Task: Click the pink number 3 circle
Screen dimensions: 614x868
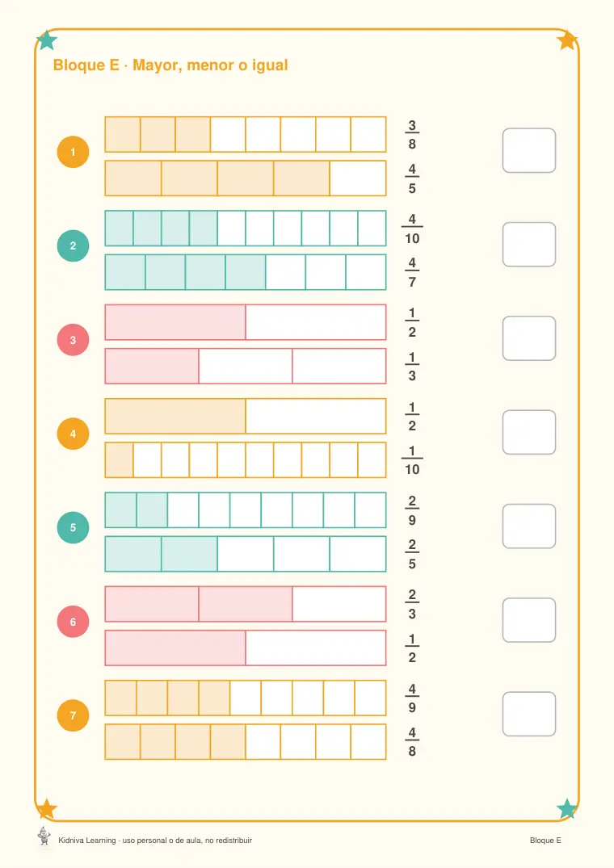Action: point(73,340)
